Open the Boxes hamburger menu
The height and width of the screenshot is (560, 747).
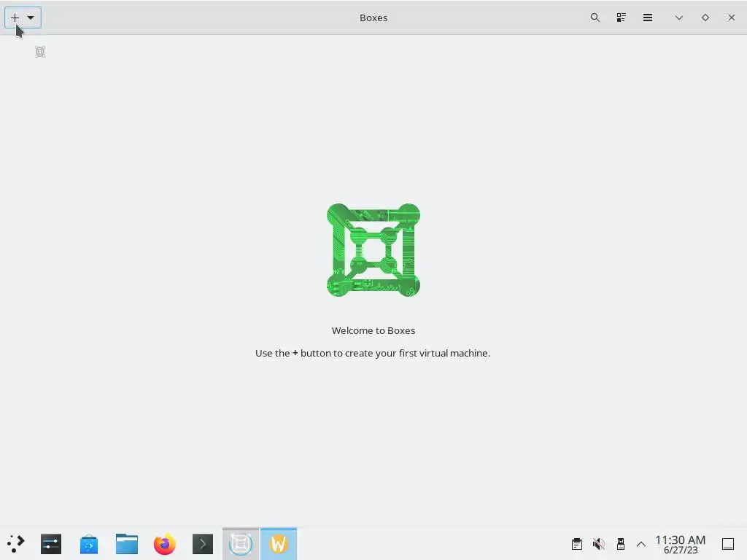(648, 17)
